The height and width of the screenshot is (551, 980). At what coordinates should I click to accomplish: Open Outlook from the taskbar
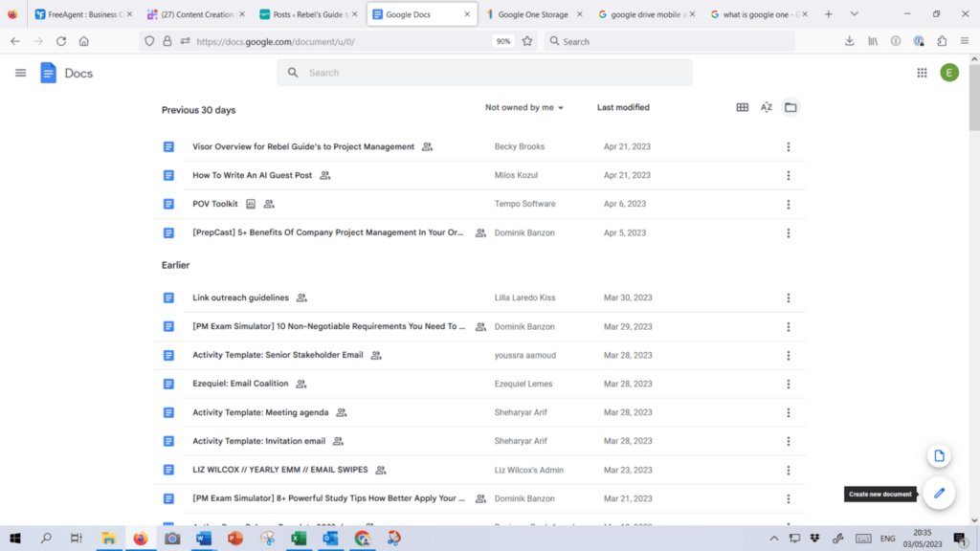pyautogui.click(x=330, y=538)
